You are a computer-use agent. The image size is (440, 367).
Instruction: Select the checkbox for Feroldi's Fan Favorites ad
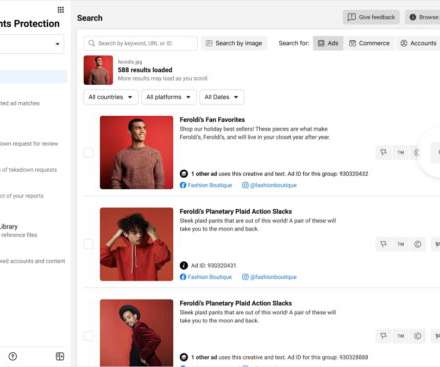point(88,153)
